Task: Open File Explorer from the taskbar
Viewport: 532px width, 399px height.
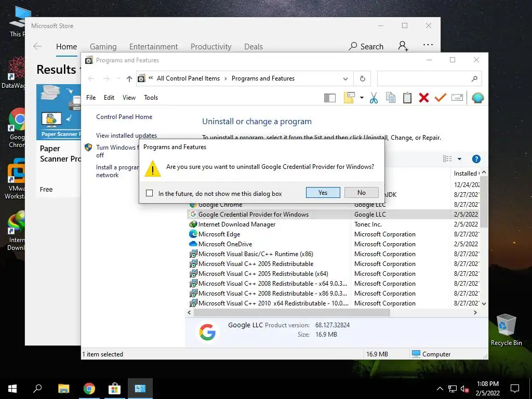Action: 63,389
